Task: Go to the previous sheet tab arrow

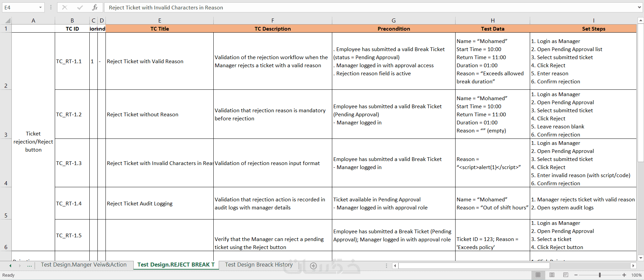Action: coord(10,266)
